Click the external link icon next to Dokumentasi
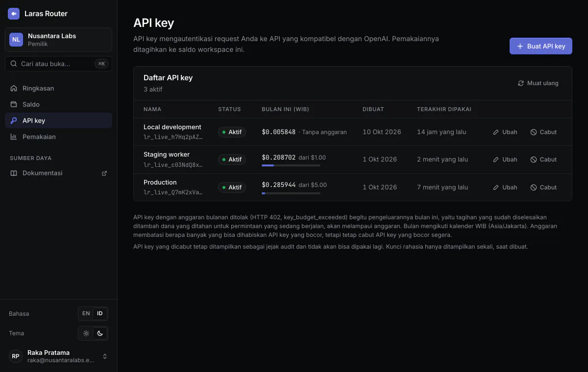The image size is (588, 372). pyautogui.click(x=104, y=173)
